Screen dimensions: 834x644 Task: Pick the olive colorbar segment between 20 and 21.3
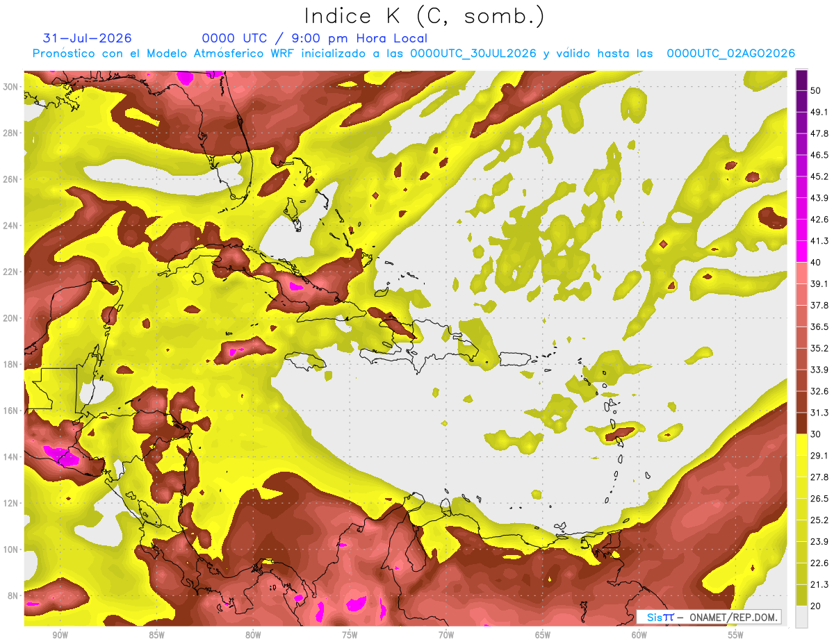(801, 595)
